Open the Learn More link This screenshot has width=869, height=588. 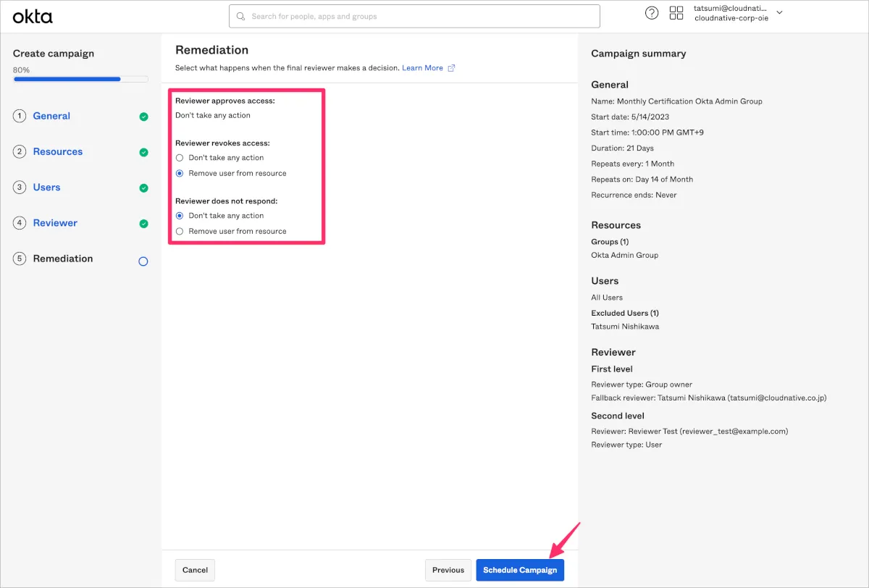[x=422, y=68]
